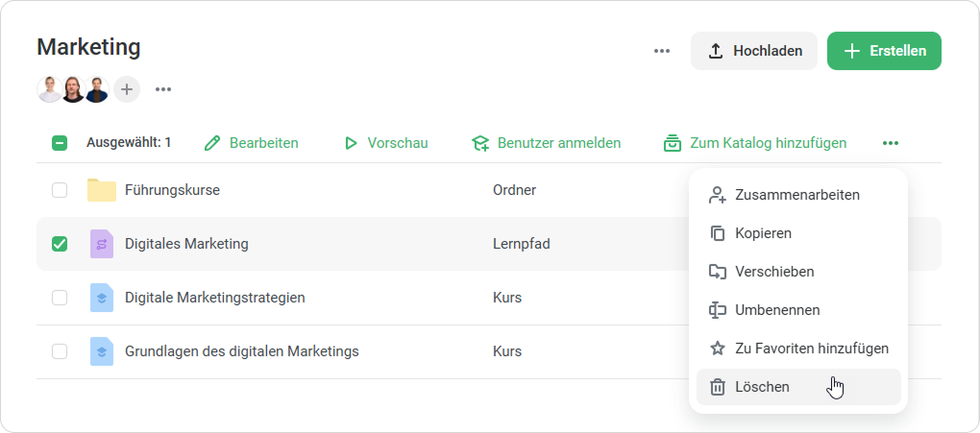Open the three-dot menu beside Hochladen
The image size is (980, 433).
pyautogui.click(x=662, y=51)
